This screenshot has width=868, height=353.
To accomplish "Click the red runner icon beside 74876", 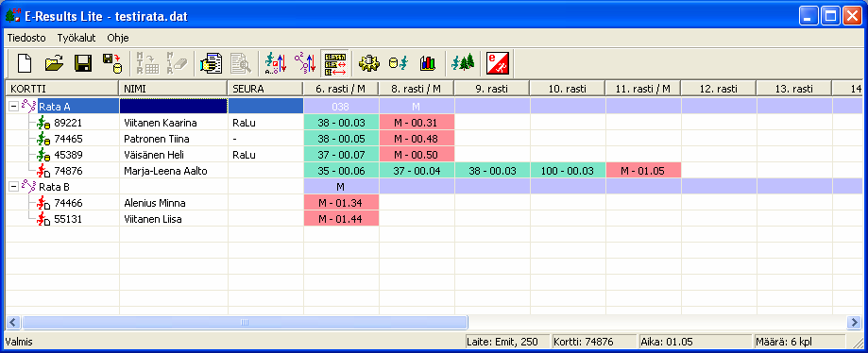I will [43, 171].
